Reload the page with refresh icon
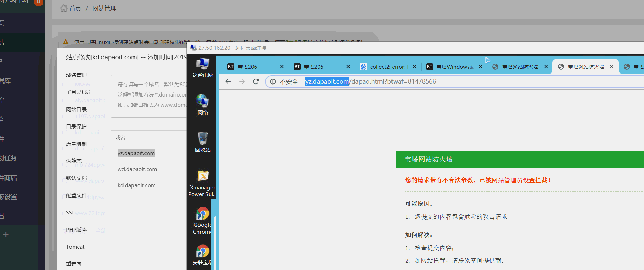This screenshot has width=644, height=270. [256, 81]
